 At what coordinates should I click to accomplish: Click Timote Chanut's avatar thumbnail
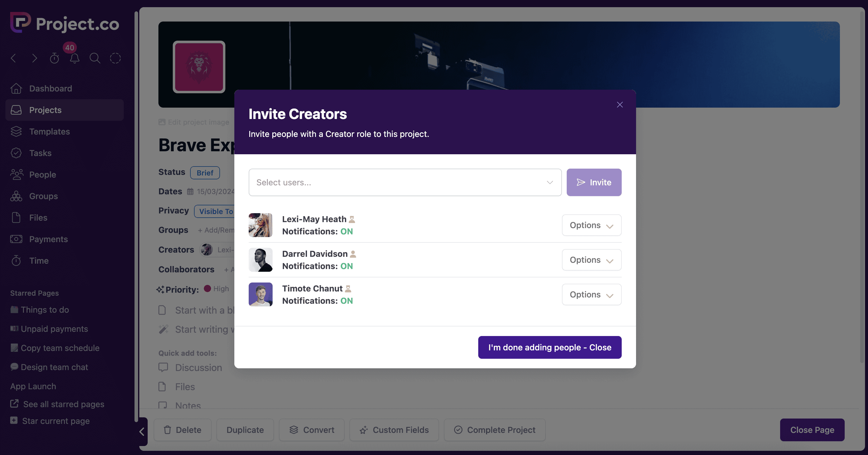(x=260, y=294)
